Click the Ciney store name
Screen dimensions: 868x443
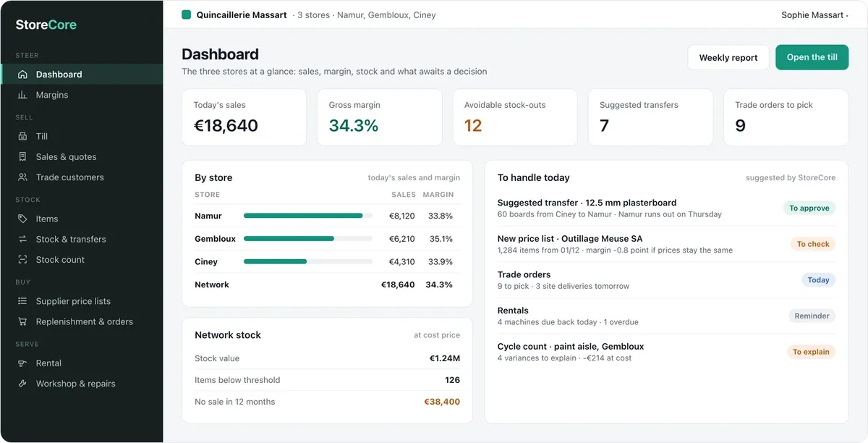click(206, 261)
